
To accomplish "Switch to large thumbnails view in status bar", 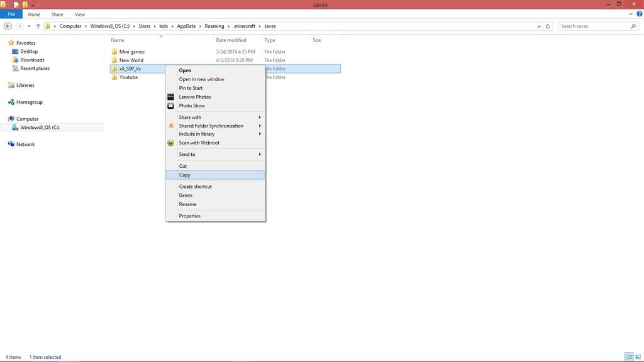I will [x=638, y=357].
